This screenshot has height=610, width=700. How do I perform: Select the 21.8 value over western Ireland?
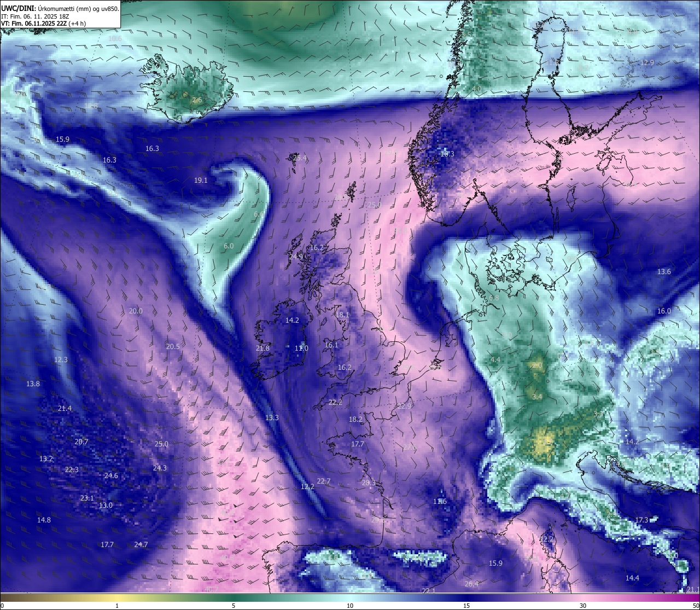[262, 348]
